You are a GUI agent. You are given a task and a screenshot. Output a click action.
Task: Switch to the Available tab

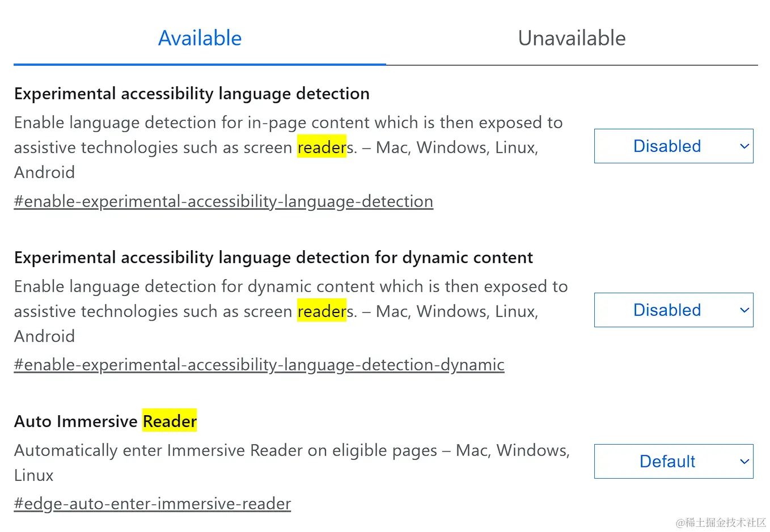200,39
